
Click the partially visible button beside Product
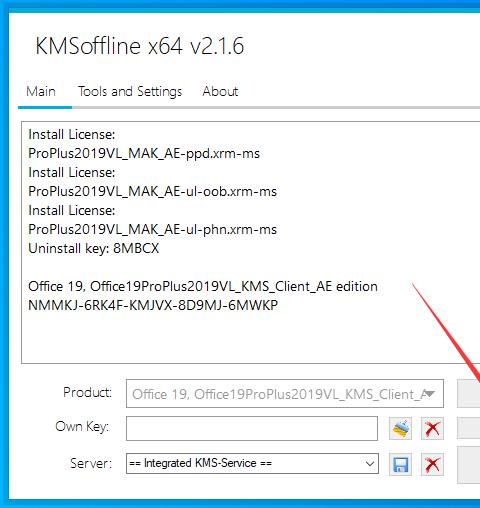[468, 393]
